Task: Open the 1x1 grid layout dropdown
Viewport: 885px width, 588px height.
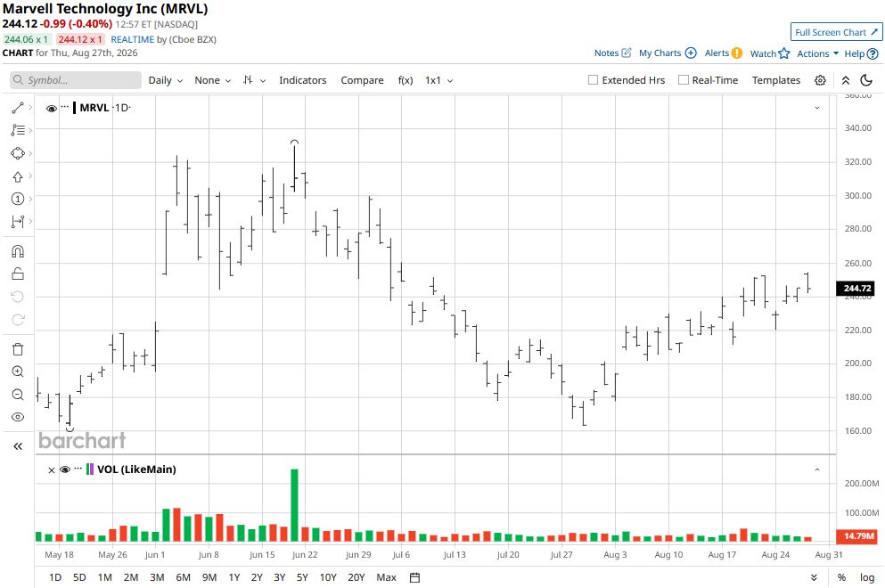Action: point(439,80)
